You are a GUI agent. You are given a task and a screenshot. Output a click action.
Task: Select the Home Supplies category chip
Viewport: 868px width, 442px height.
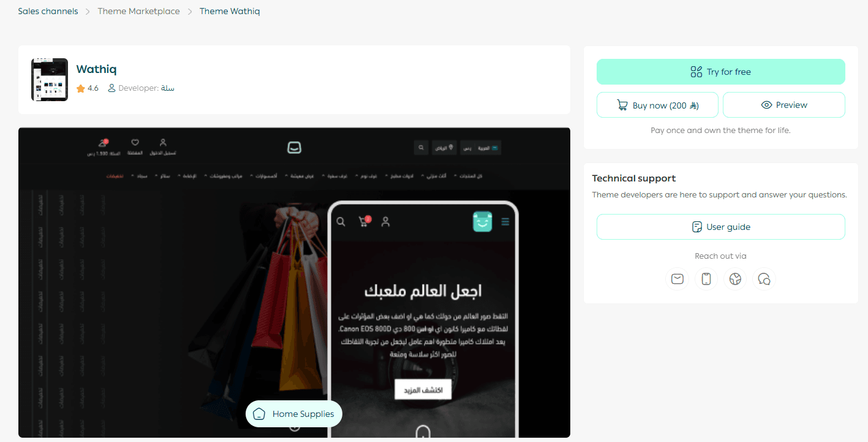(x=294, y=414)
